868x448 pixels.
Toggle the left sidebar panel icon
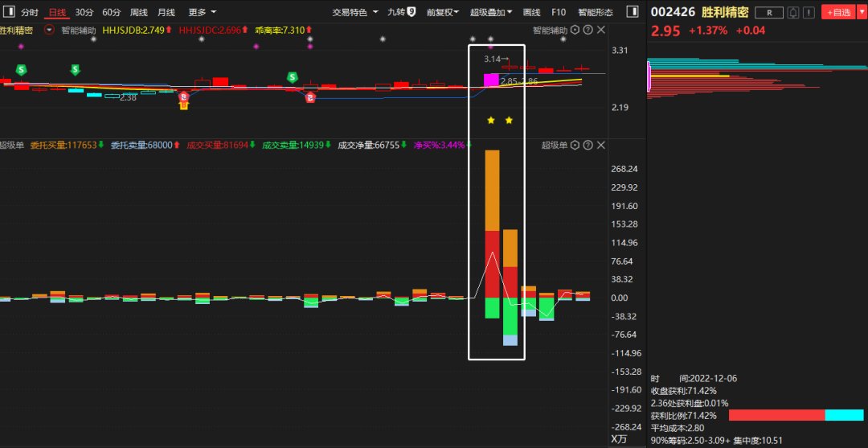tap(10, 11)
